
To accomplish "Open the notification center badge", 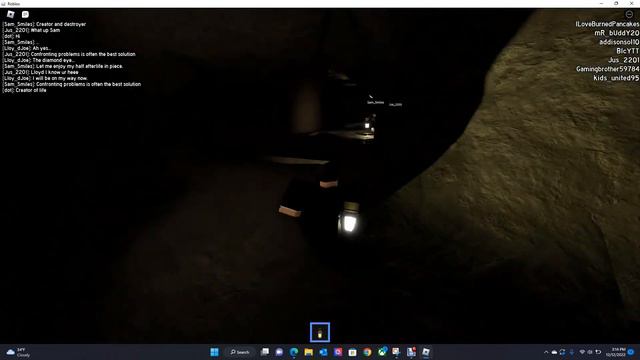I will [631, 352].
